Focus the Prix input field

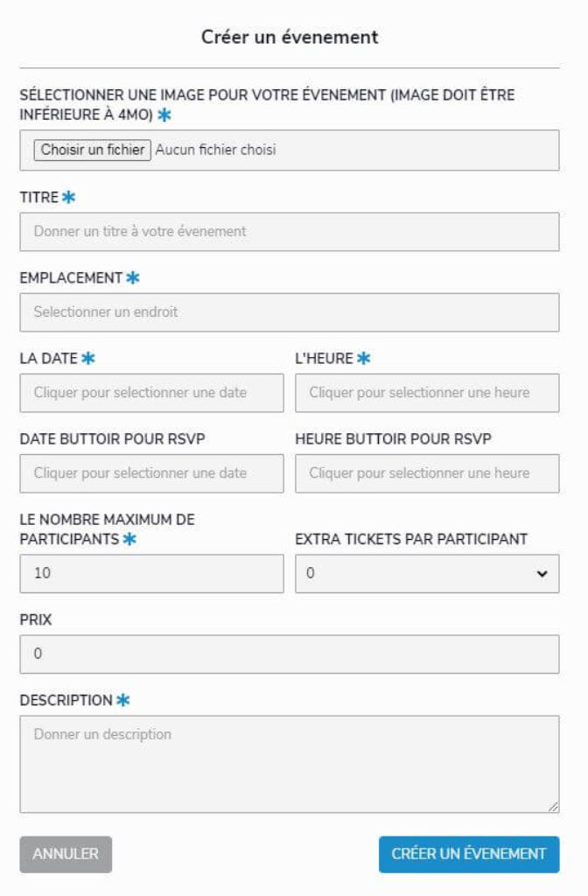(289, 654)
